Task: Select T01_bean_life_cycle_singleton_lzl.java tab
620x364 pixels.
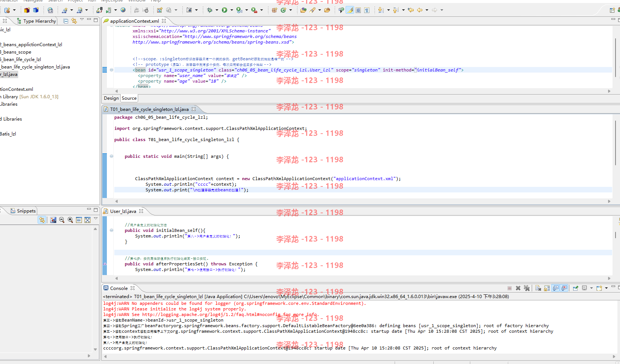Action: coord(149,109)
